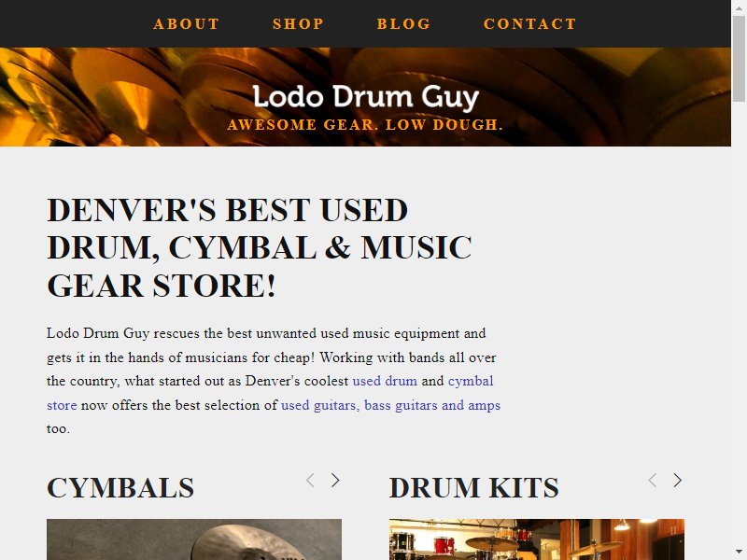Show previous item in Cymbals carousel
The height and width of the screenshot is (560, 747).
(x=310, y=480)
